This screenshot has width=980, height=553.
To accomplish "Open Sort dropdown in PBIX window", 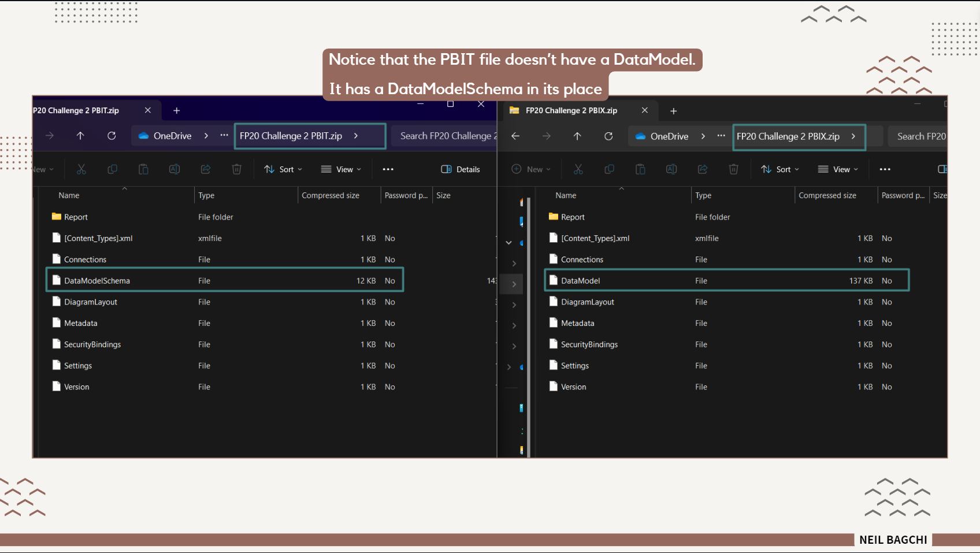I will pos(780,169).
